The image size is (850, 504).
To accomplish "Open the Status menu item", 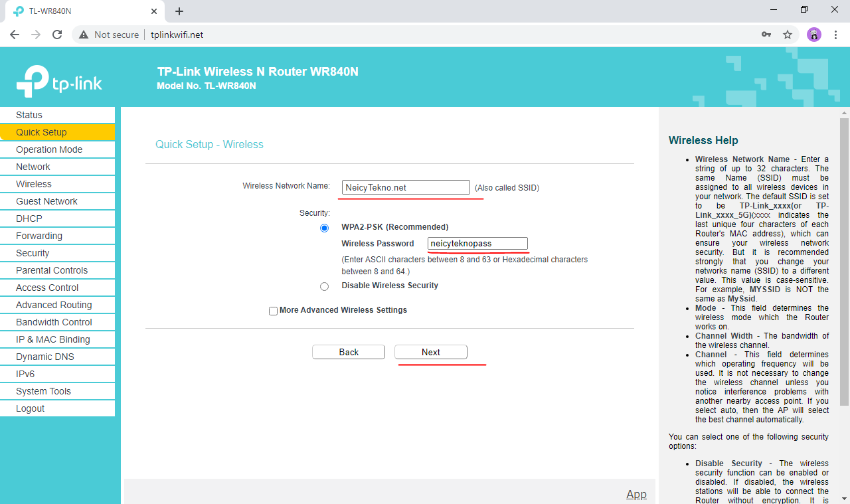I will (57, 115).
